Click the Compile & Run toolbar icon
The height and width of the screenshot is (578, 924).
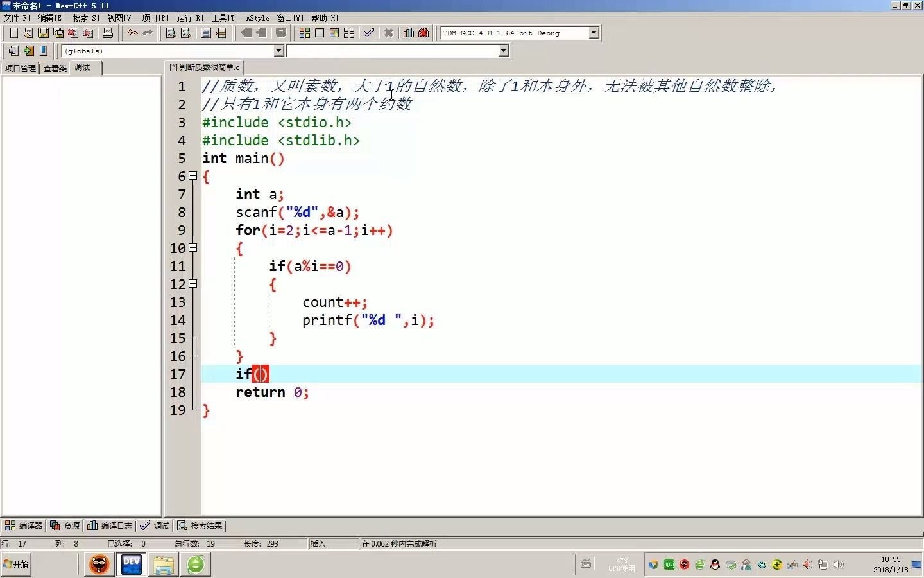pos(334,33)
